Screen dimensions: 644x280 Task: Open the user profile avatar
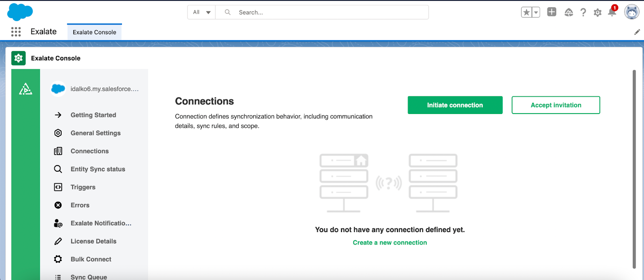tap(632, 12)
